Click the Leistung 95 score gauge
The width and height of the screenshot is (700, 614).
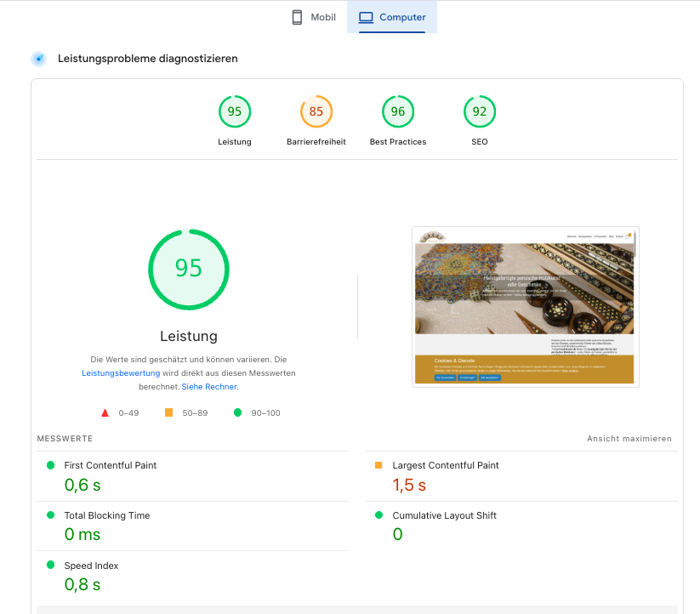click(235, 111)
